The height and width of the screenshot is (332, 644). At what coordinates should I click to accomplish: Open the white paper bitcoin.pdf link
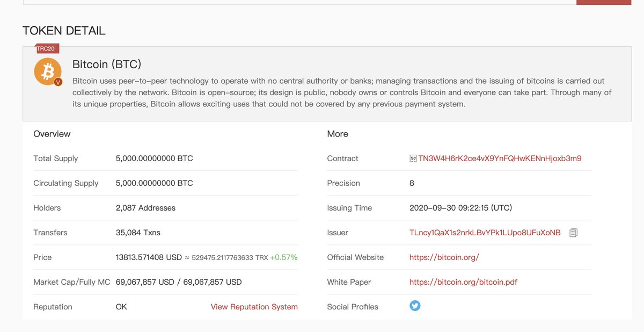463,282
